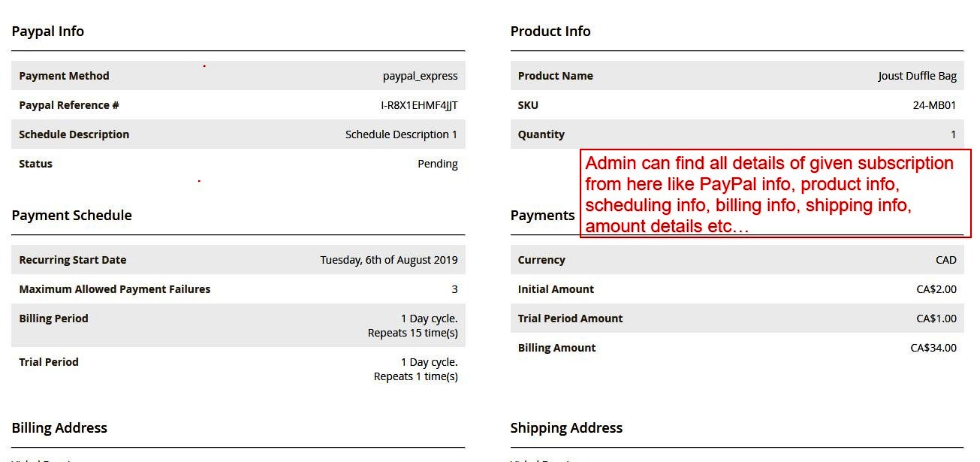The height and width of the screenshot is (462, 980).
Task: Select the Paypal Info section heading
Action: [47, 31]
